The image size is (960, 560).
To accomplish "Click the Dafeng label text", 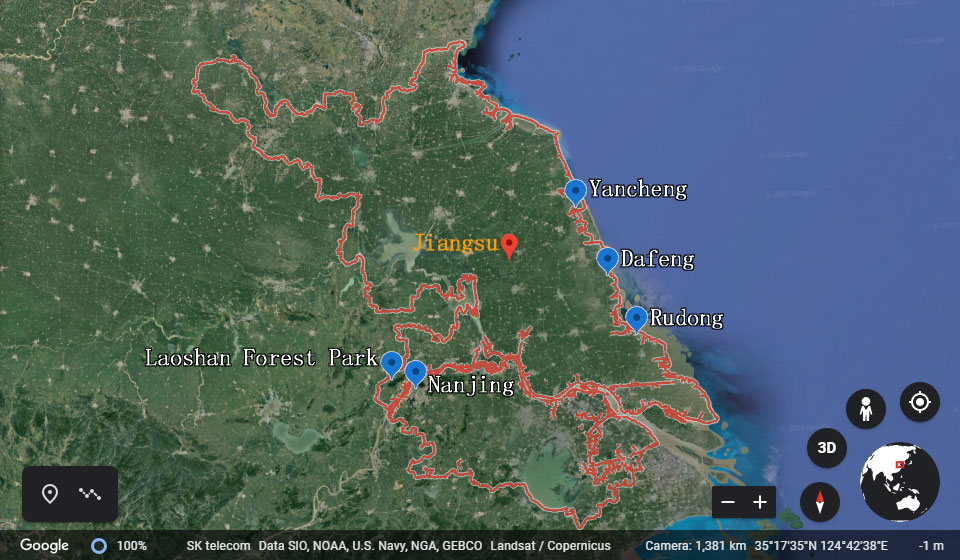I will (658, 259).
